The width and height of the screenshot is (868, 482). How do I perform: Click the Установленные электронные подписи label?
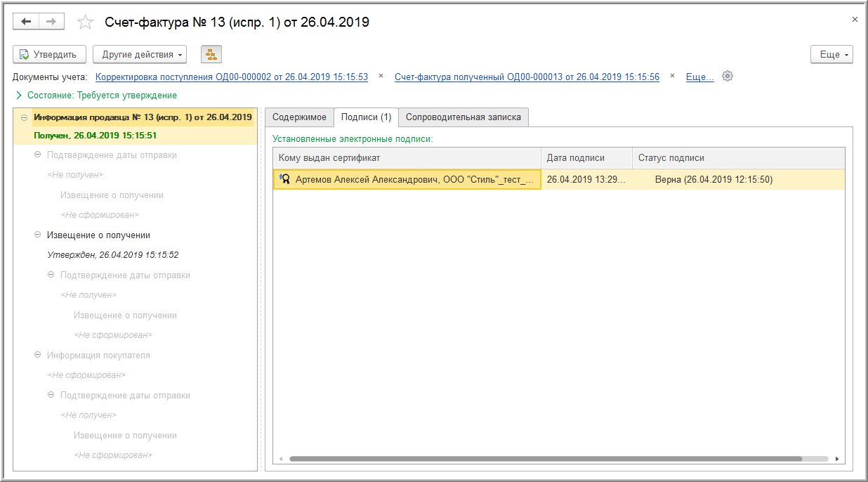[x=353, y=139]
